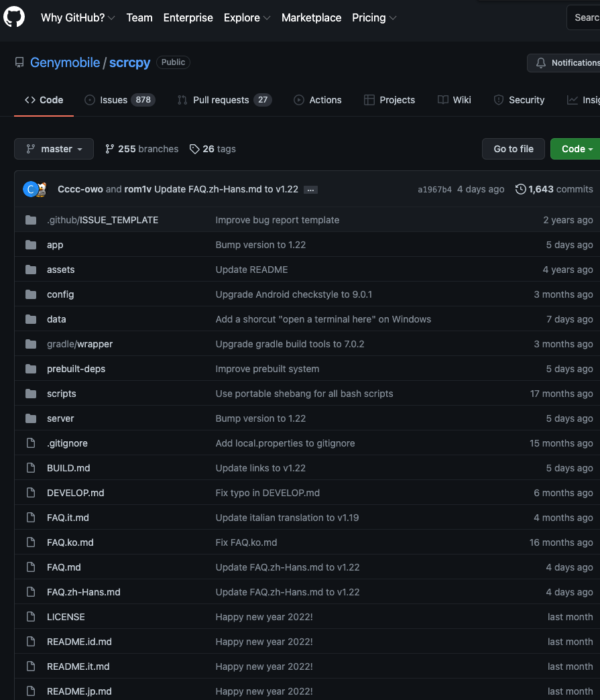This screenshot has height=700, width=600.
Task: Open commit hash a1967b4
Action: coord(434,190)
